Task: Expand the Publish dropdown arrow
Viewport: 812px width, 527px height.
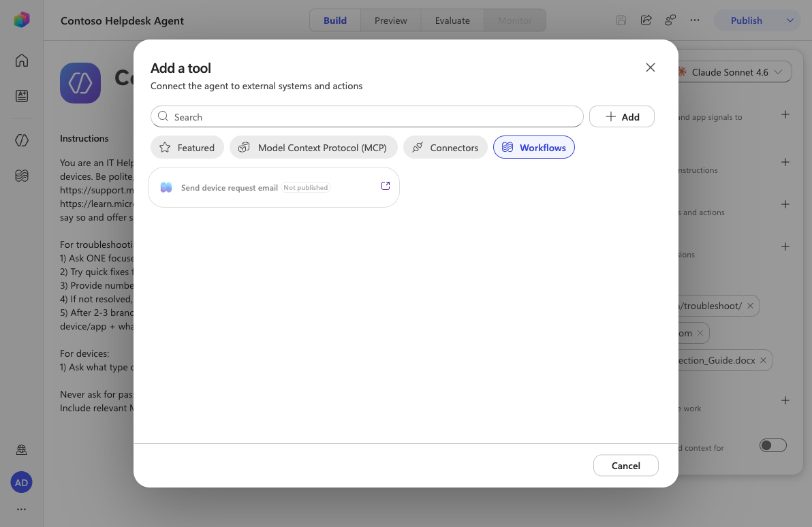Action: tap(790, 20)
